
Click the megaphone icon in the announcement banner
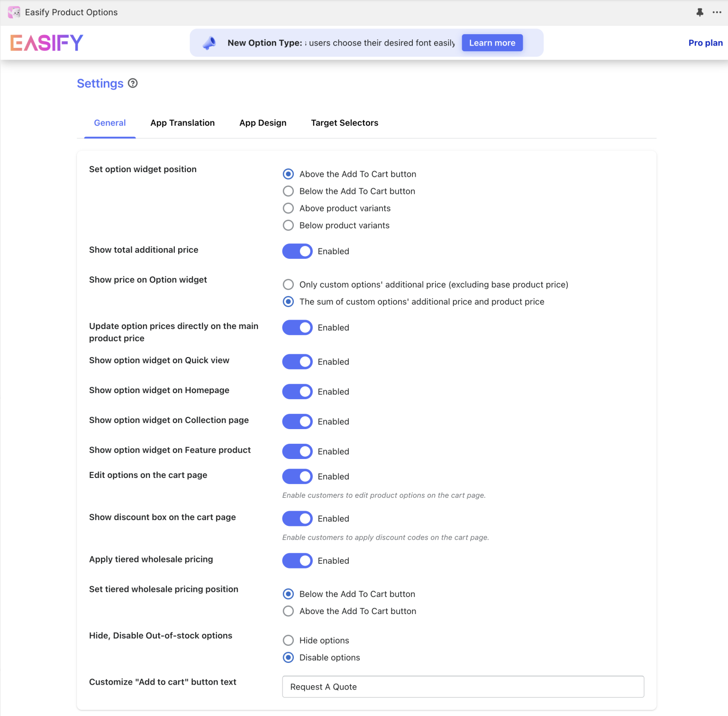pos(210,42)
